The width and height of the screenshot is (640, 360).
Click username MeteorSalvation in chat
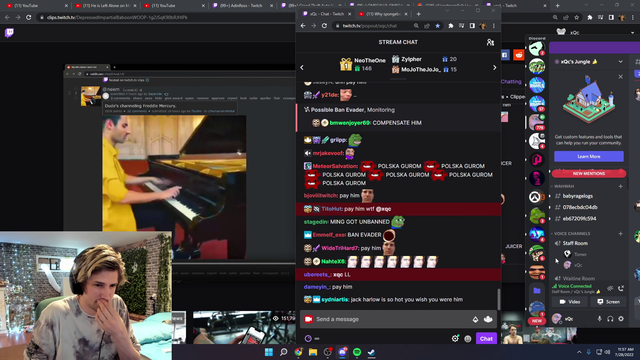(335, 166)
